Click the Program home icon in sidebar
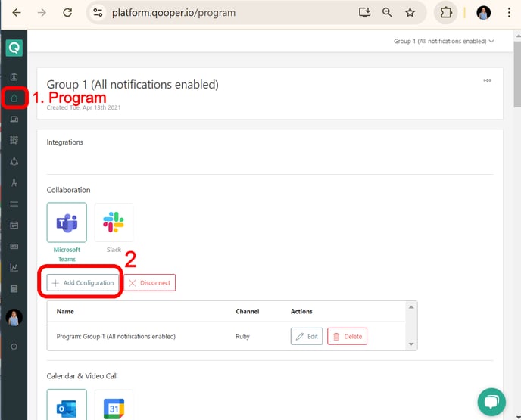The width and height of the screenshot is (521, 420). (14, 98)
